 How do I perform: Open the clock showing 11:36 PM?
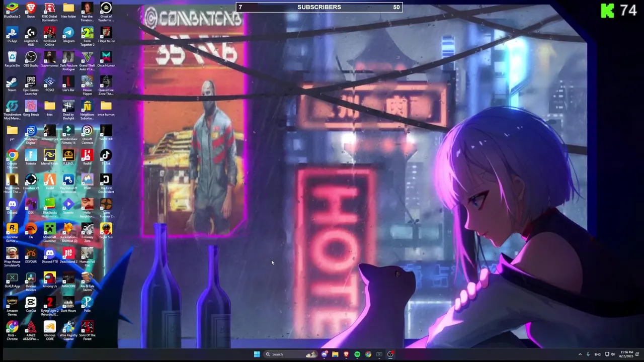coord(627,354)
